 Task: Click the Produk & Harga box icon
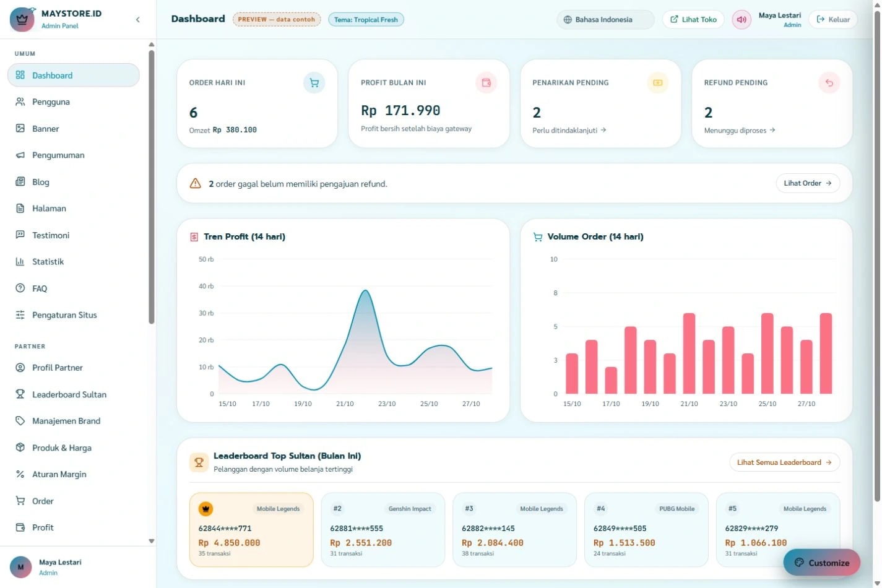click(20, 447)
